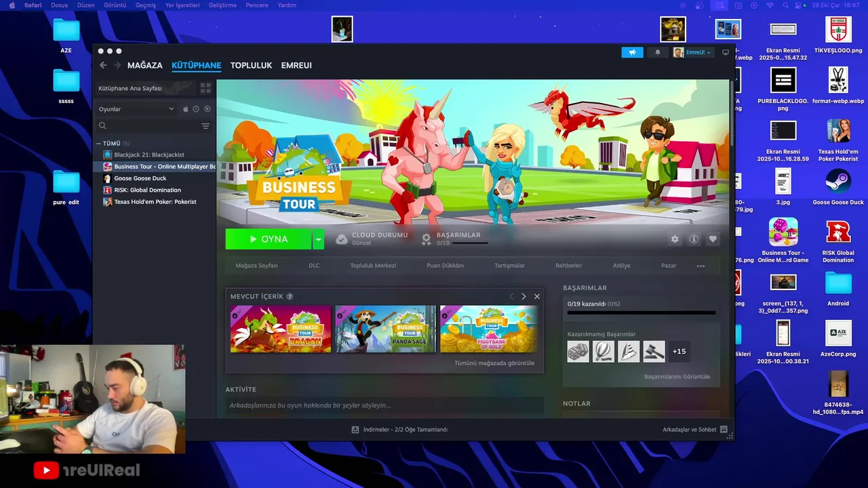
Task: Open the EmreUI account dropdown
Action: (692, 52)
